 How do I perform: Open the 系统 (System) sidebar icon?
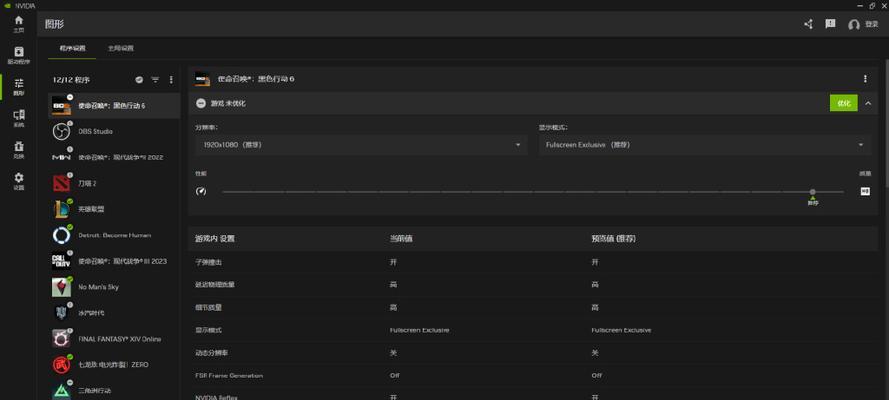pos(19,115)
